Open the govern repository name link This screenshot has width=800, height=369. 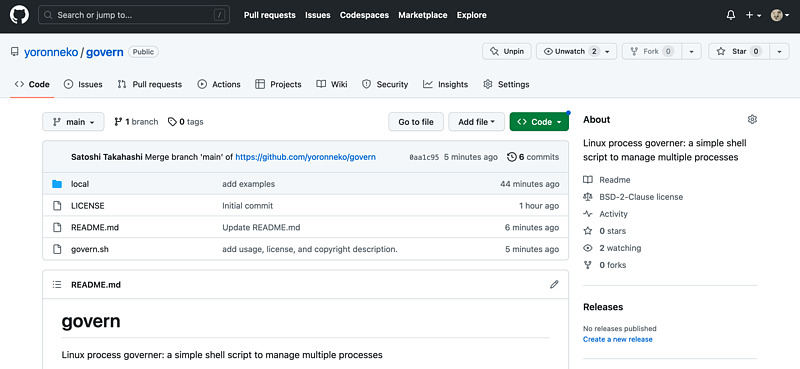105,52
